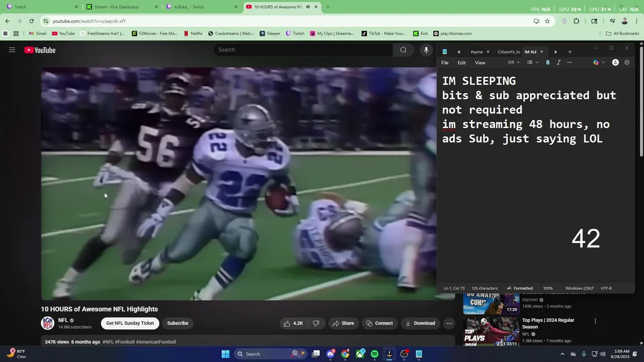Open All Bookmarks folder
Screen dimensions: 644x362
click(x=622, y=34)
